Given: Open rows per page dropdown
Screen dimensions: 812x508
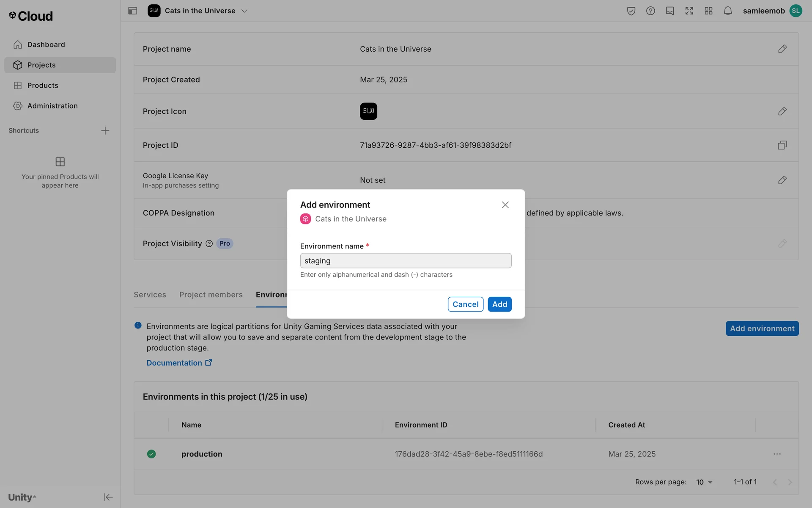Looking at the screenshot, I should [705, 482].
